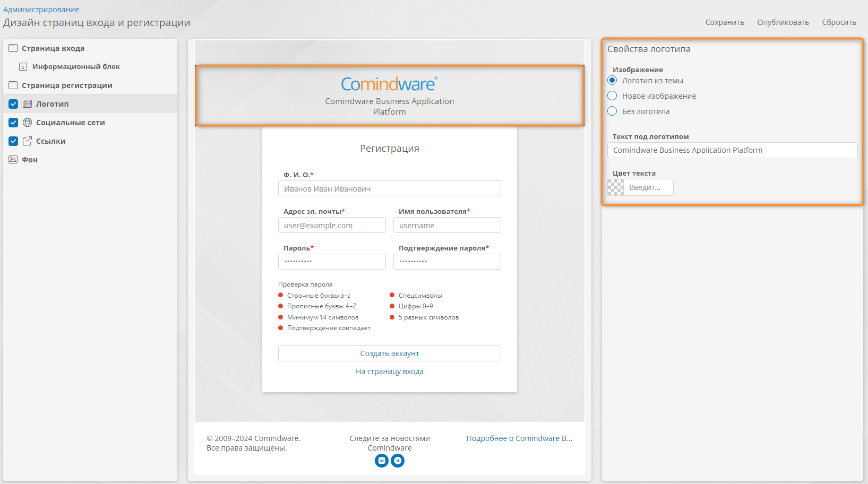The height and width of the screenshot is (484, 868).
Task: Click the external link icon for Ссылки
Action: (28, 141)
